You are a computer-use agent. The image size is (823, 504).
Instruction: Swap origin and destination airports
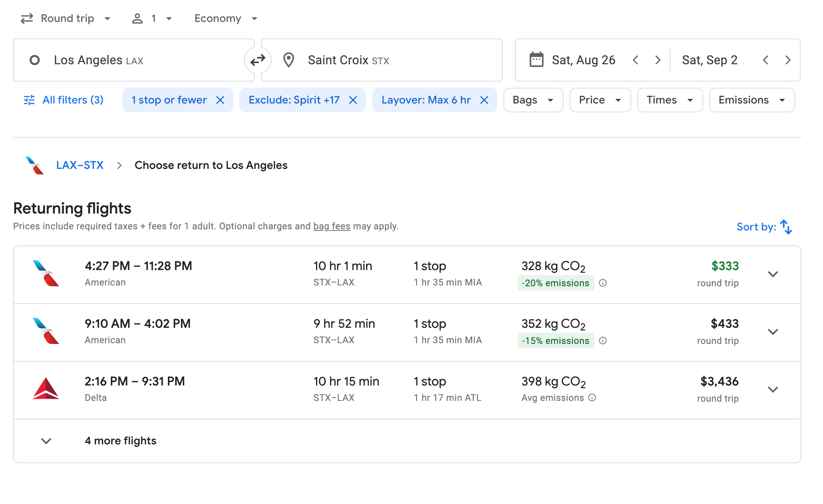[x=258, y=60]
